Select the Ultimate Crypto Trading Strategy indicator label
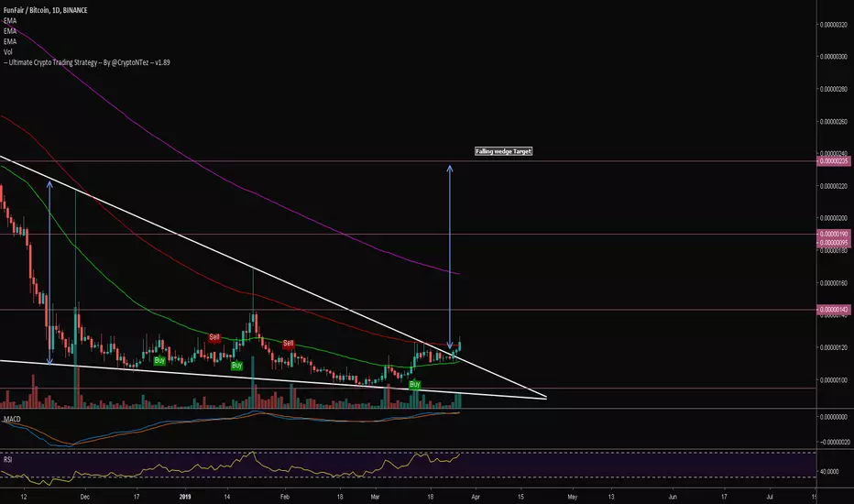 [87, 62]
